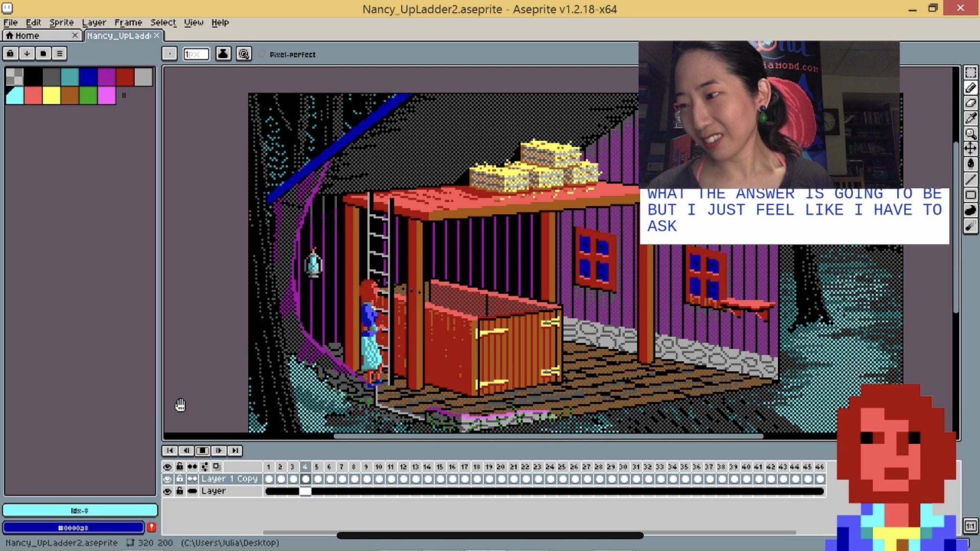
Task: Pick the dark red palette swatch
Action: 125,77
